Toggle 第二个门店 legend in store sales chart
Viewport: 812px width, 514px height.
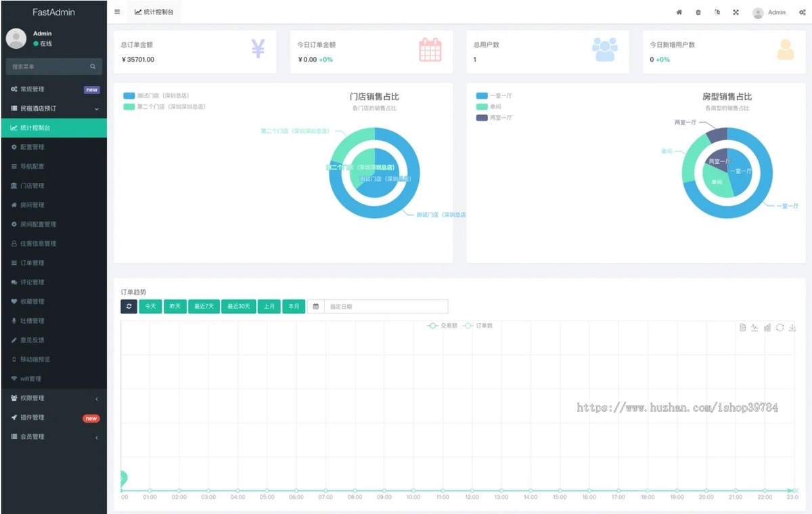[x=164, y=107]
